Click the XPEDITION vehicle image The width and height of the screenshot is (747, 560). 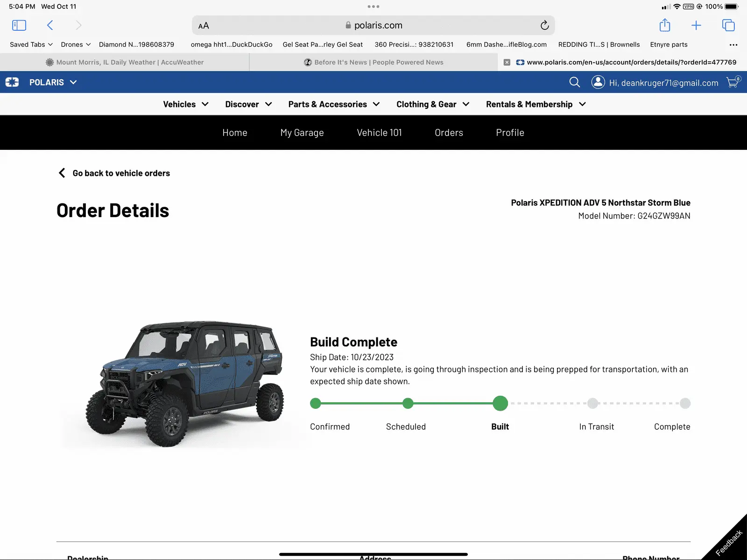(184, 384)
